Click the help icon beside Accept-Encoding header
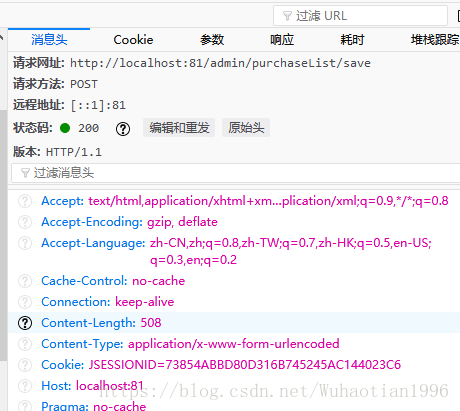This screenshot has width=460, height=411. coord(25,222)
